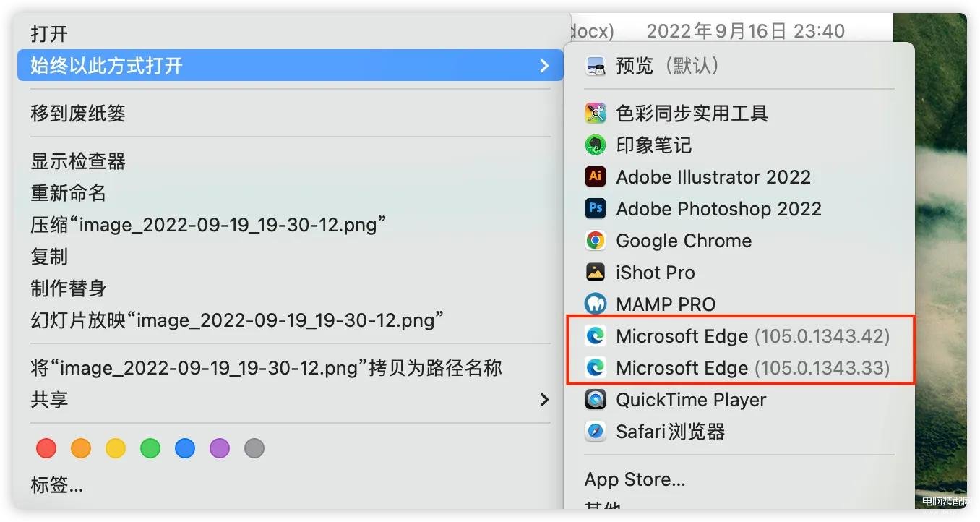The image size is (980, 522).
Task: Click the Google Chrome icon
Action: [x=596, y=241]
